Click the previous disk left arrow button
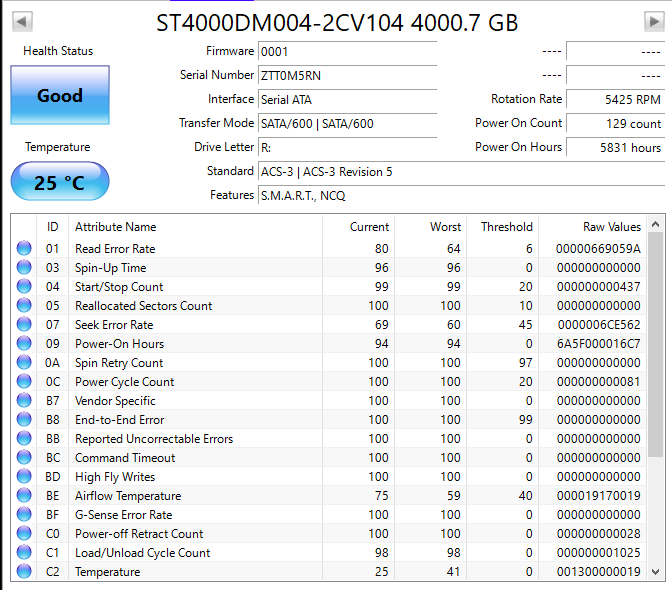Image resolution: width=672 pixels, height=590 pixels. [x=22, y=21]
